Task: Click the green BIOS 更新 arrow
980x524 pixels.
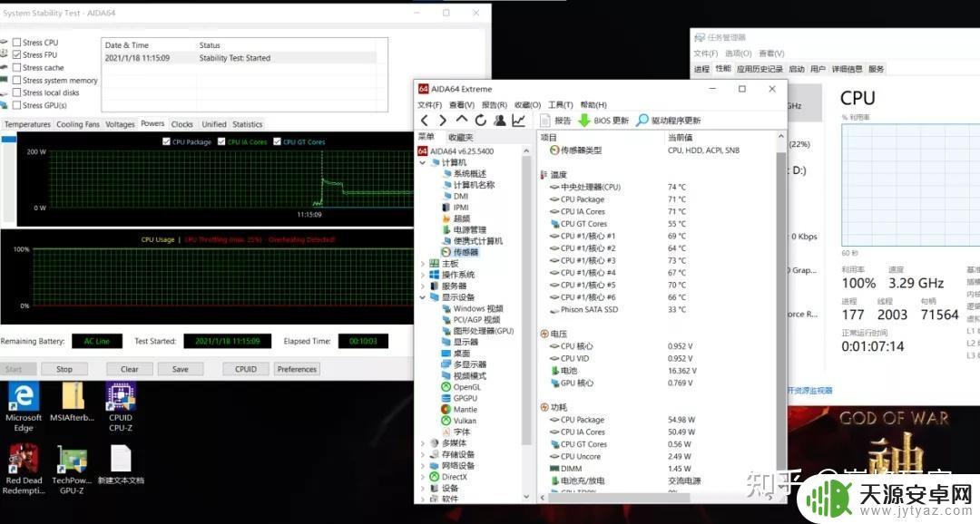Action: (583, 121)
